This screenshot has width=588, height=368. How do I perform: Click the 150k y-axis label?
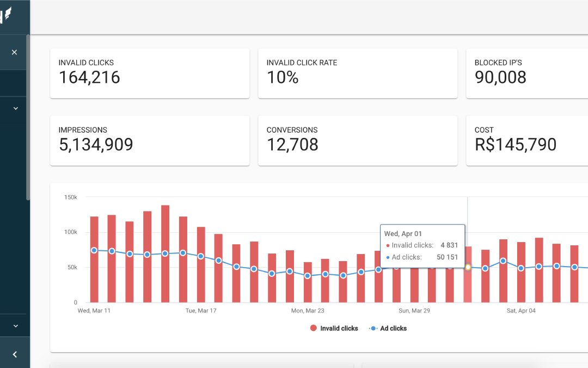tap(70, 197)
